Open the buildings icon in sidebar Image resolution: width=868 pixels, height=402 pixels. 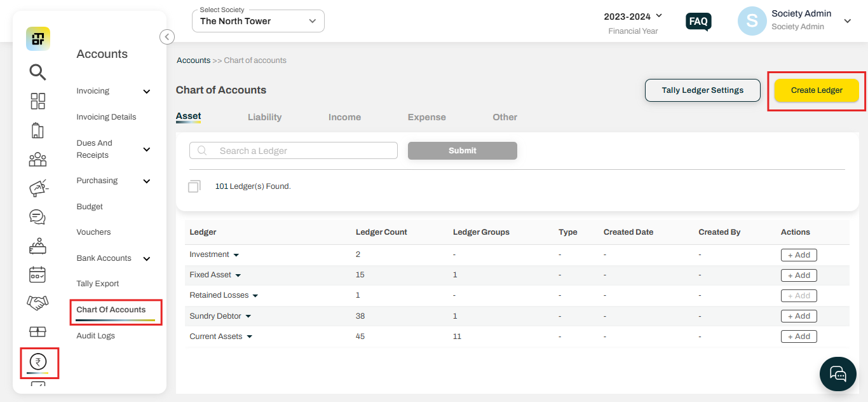pyautogui.click(x=38, y=130)
